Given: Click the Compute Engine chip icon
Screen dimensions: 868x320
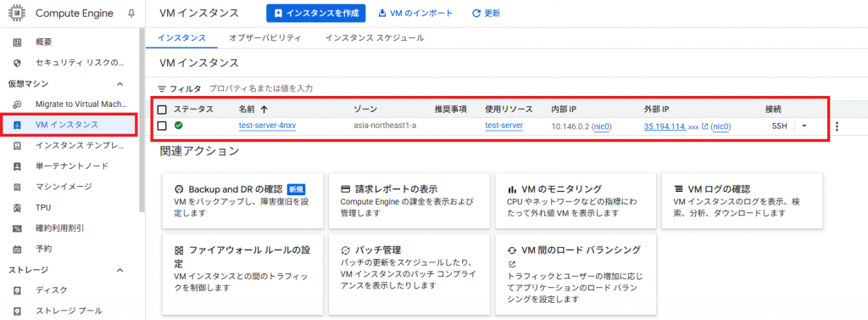Looking at the screenshot, I should 17,14.
